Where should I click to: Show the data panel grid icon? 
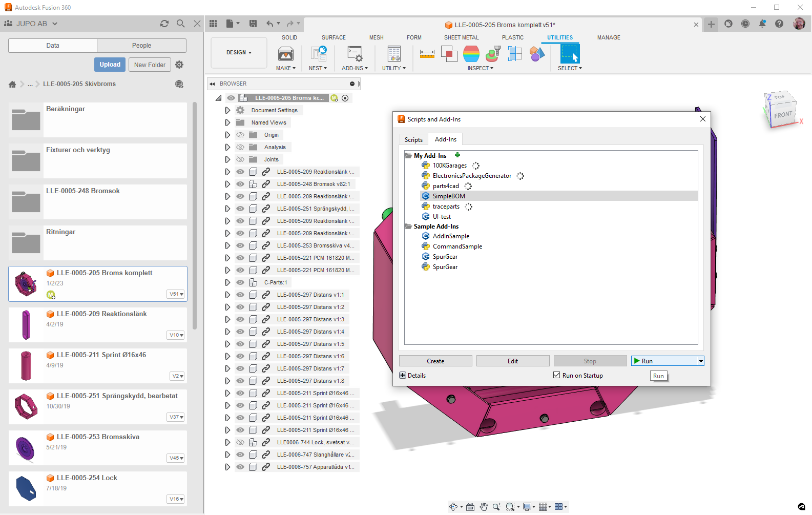click(213, 24)
